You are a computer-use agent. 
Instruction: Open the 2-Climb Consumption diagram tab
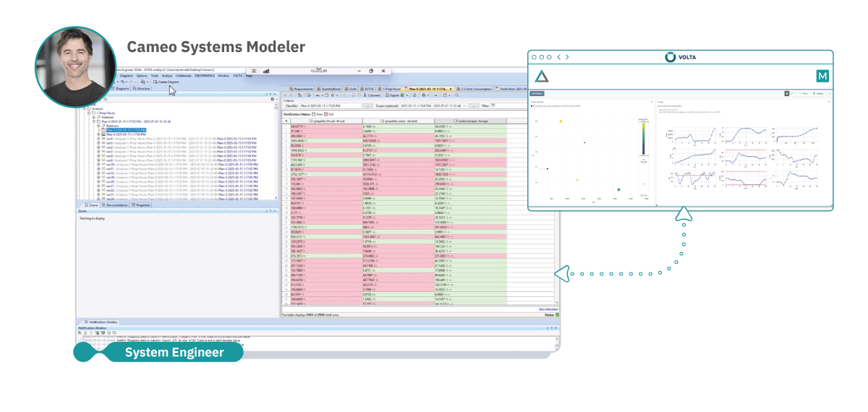[x=473, y=89]
